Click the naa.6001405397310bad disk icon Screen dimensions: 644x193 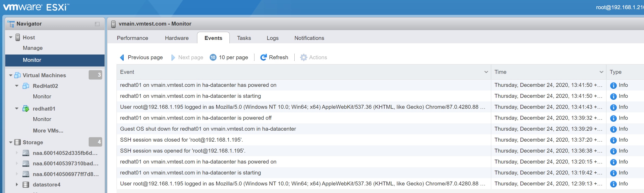point(26,164)
